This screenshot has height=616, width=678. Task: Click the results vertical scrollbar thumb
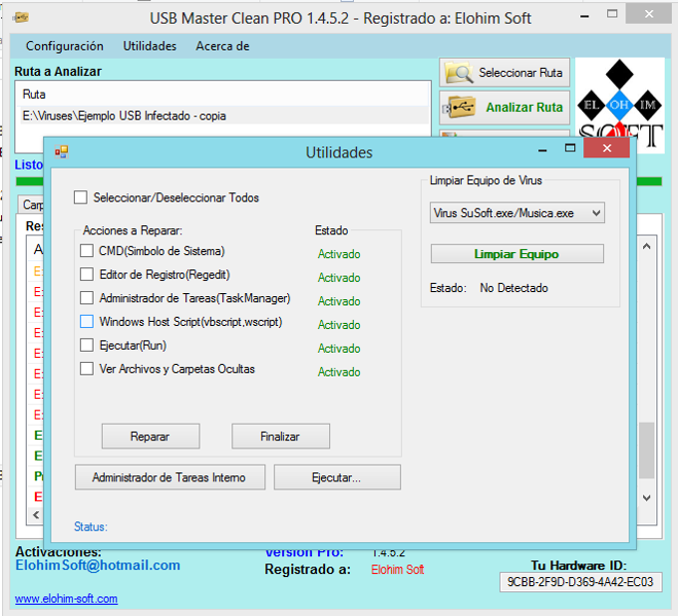(x=647, y=450)
